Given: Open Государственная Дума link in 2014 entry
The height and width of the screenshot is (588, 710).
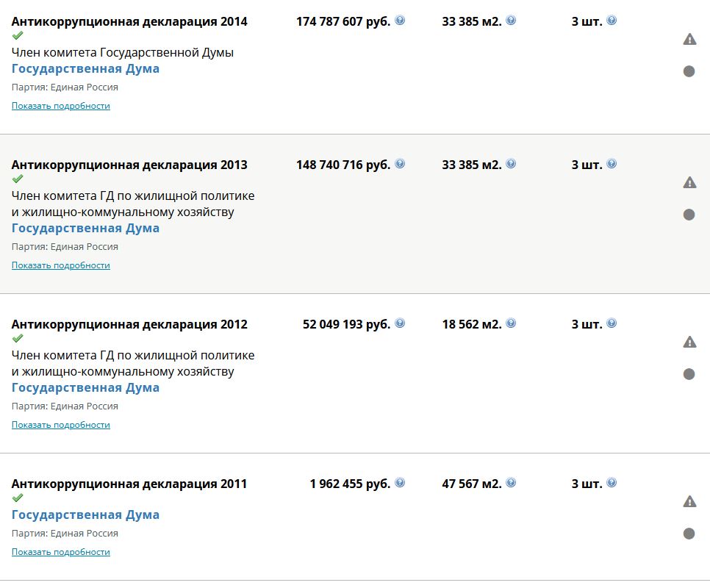Looking at the screenshot, I should (x=85, y=69).
